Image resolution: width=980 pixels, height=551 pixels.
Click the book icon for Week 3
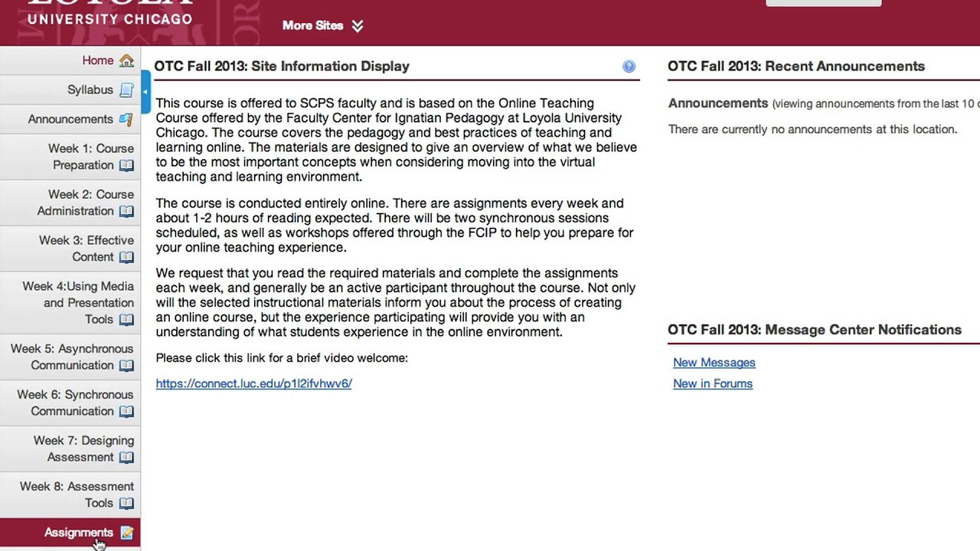126,257
